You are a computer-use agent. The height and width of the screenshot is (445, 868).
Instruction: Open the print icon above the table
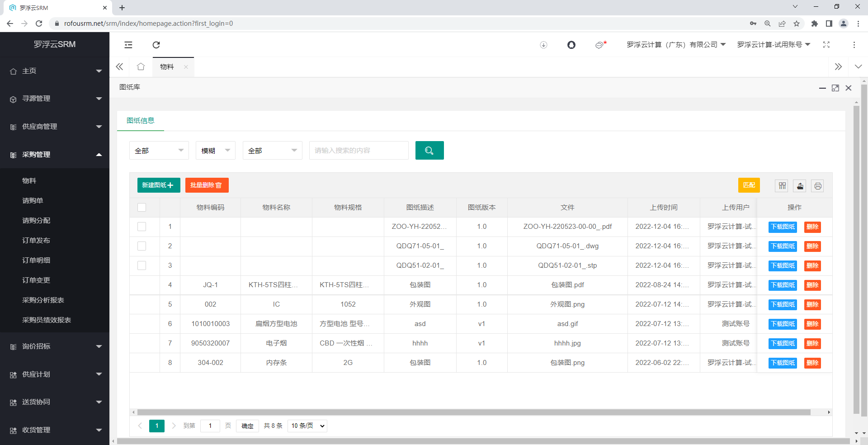coord(817,186)
